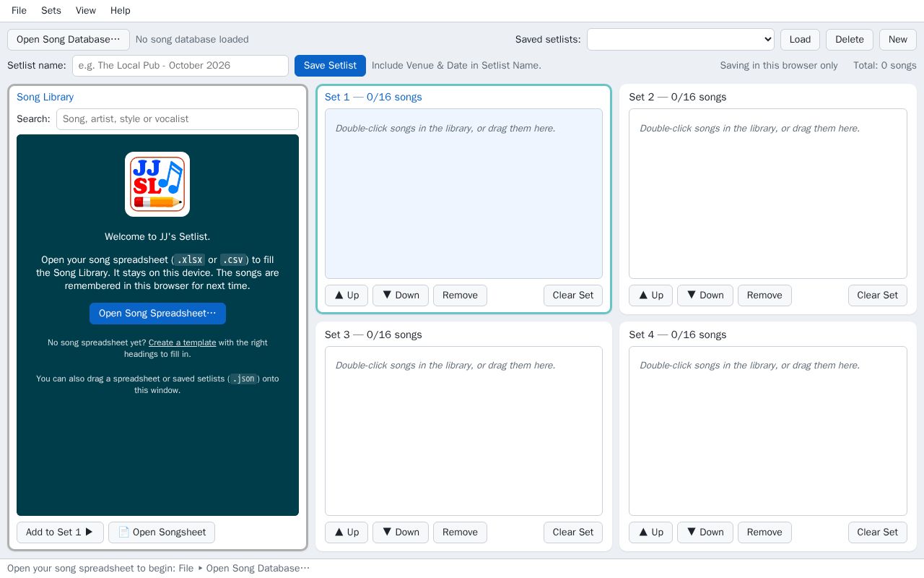924x578 pixels.
Task: Move song Up in Set 3
Action: coord(346,532)
